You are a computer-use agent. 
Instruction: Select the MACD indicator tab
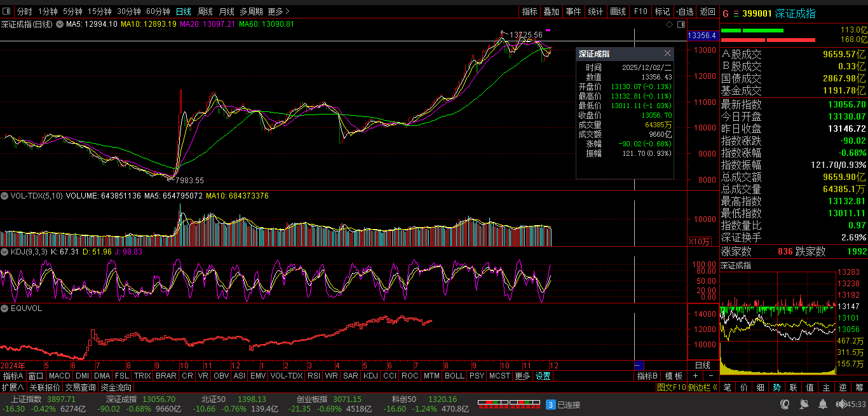(60, 376)
